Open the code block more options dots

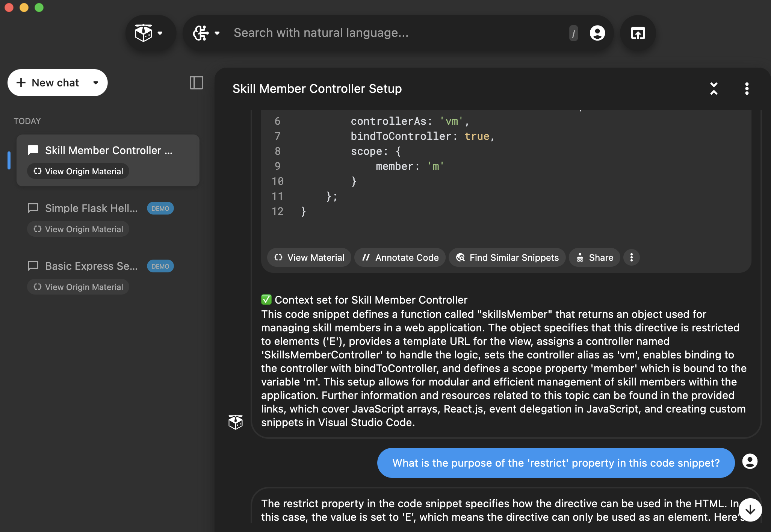(632, 258)
